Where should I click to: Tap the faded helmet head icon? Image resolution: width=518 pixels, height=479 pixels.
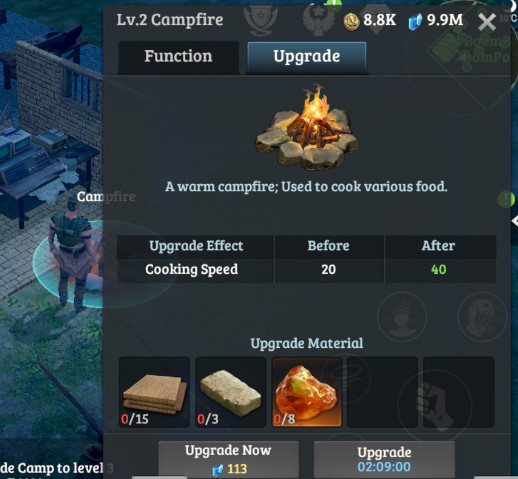482,317
